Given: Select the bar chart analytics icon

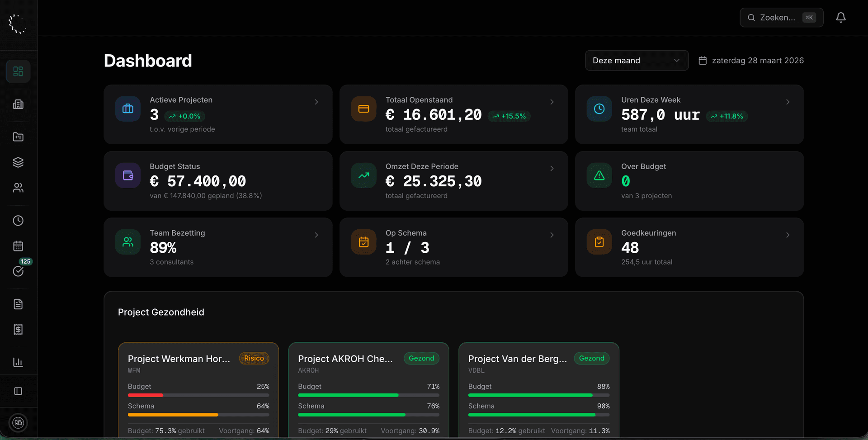Looking at the screenshot, I should 18,361.
